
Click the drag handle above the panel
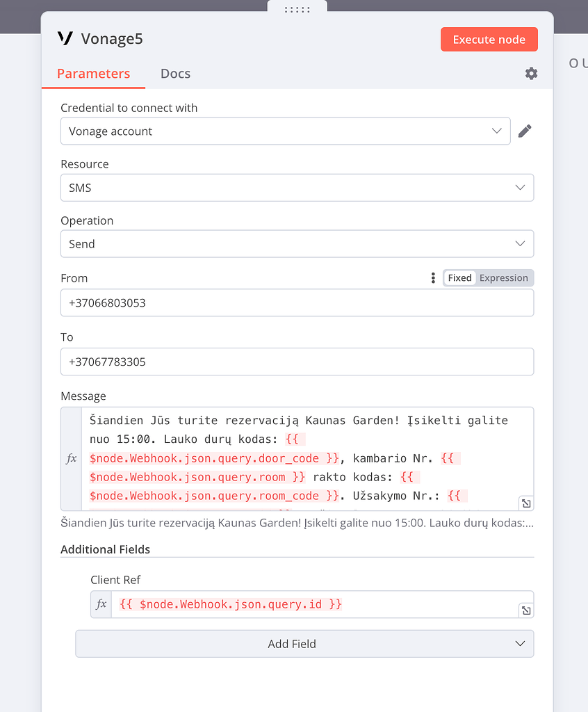297,8
